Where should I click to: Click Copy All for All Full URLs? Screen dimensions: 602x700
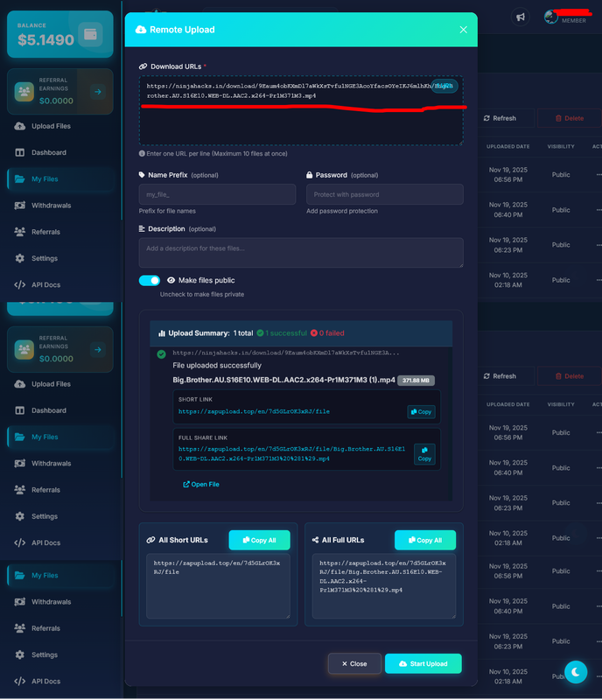click(x=425, y=540)
